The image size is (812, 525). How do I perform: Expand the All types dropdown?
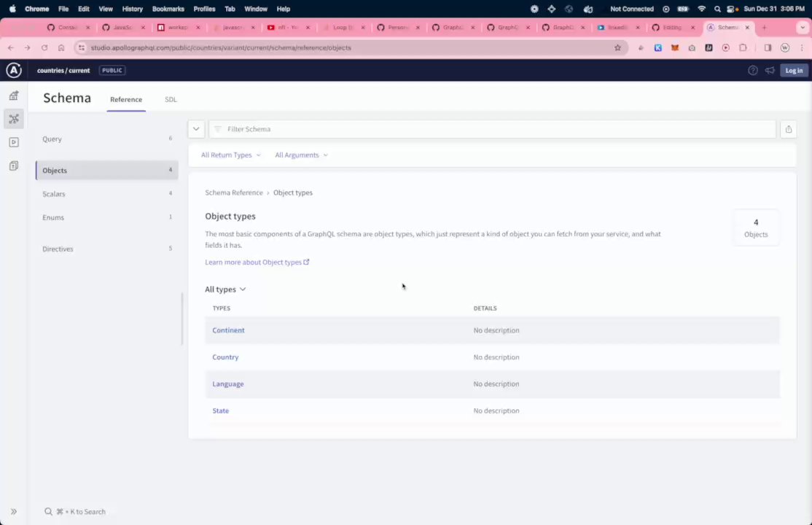(225, 289)
